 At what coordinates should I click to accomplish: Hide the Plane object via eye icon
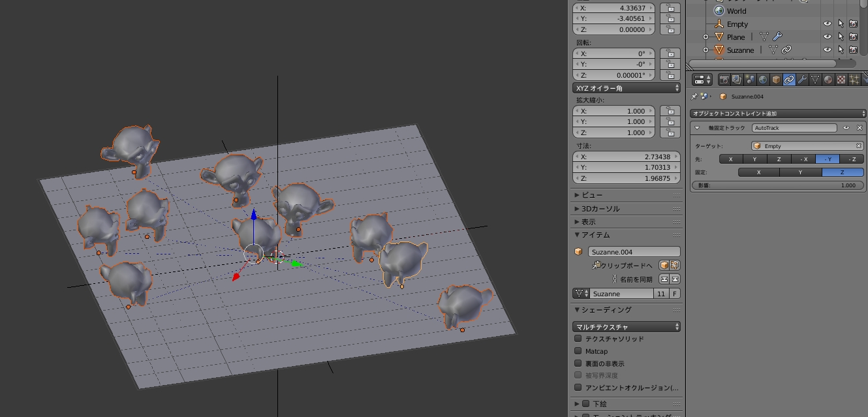(828, 37)
